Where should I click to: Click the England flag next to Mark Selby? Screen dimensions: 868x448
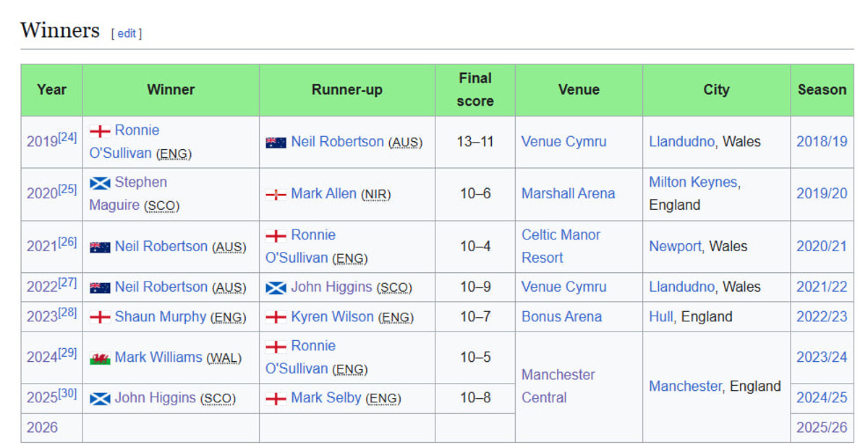[x=276, y=399]
